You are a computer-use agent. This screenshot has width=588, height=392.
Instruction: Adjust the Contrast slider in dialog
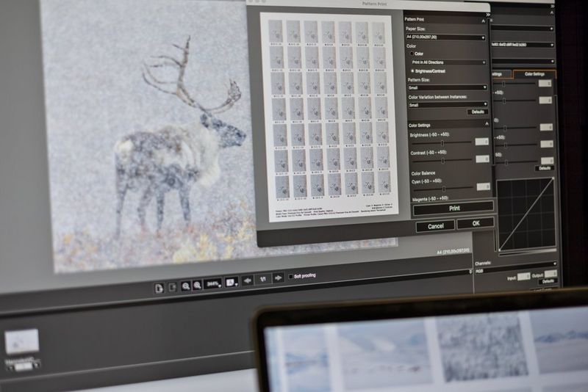442,161
